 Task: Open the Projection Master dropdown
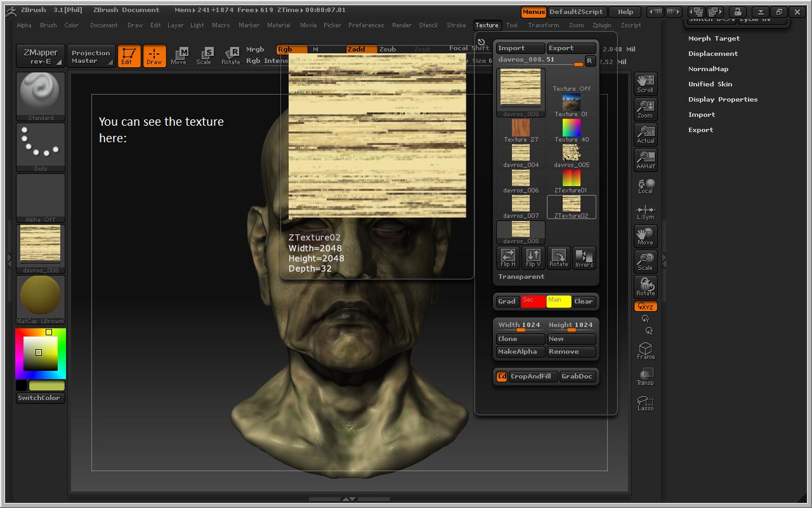tap(91, 57)
